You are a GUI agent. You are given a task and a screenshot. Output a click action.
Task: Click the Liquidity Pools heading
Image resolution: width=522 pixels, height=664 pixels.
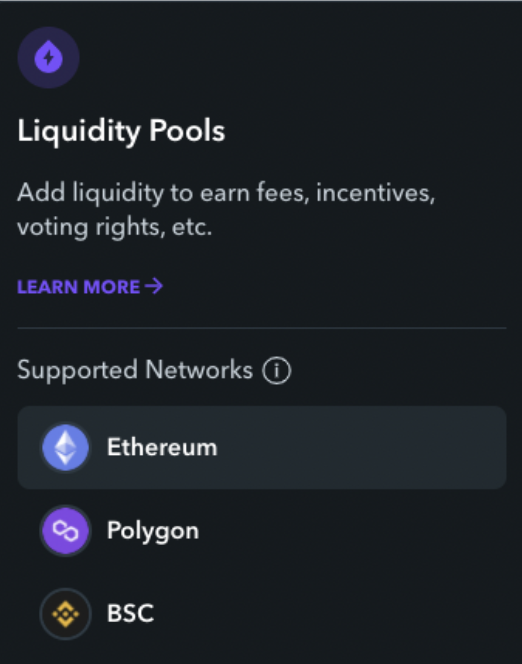pyautogui.click(x=121, y=131)
